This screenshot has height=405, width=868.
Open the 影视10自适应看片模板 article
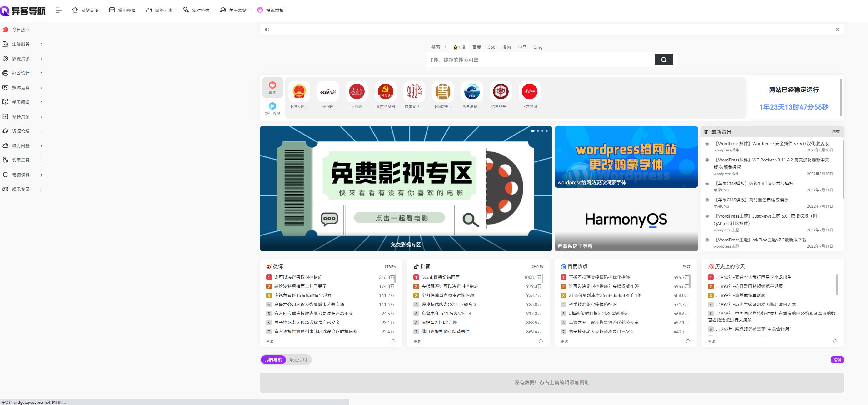tap(753, 184)
